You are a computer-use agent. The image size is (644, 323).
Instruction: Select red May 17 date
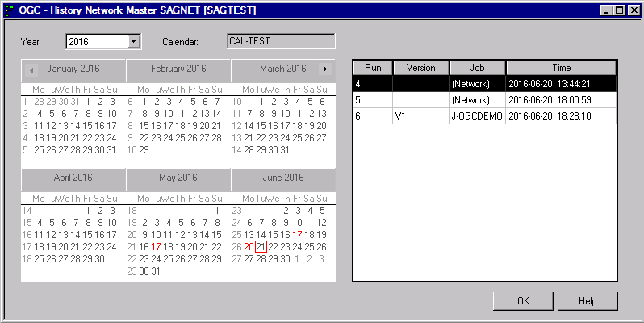[x=156, y=247]
